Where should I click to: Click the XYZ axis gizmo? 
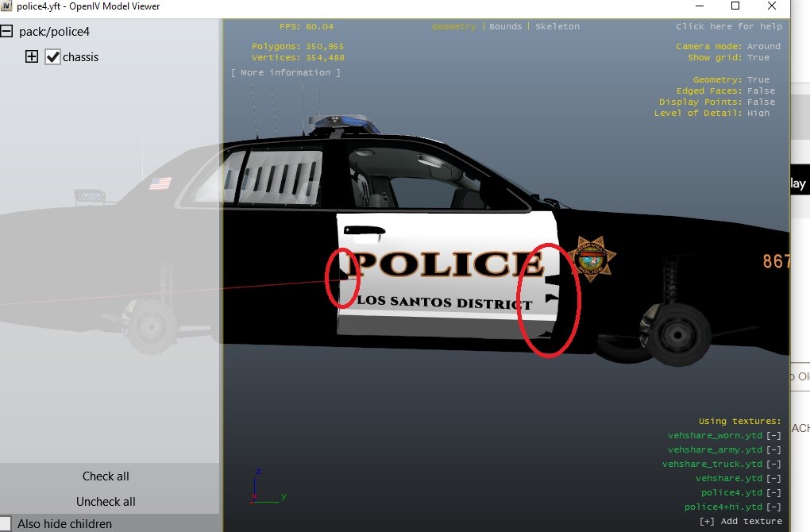(x=267, y=487)
